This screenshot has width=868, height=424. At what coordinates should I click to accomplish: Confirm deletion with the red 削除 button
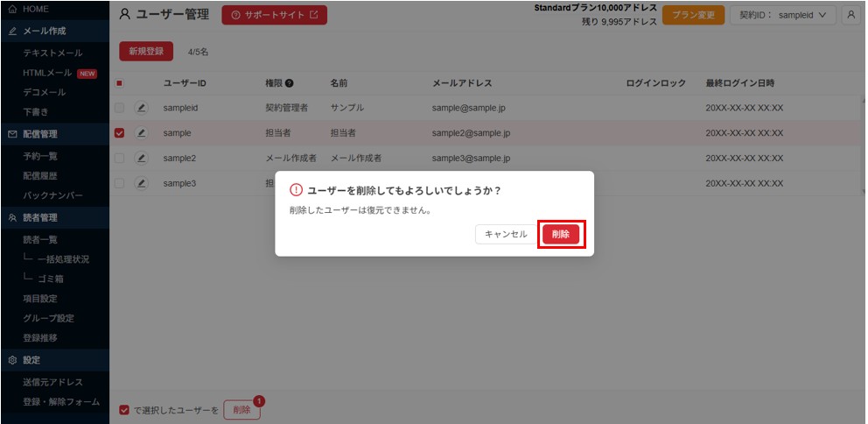click(561, 234)
